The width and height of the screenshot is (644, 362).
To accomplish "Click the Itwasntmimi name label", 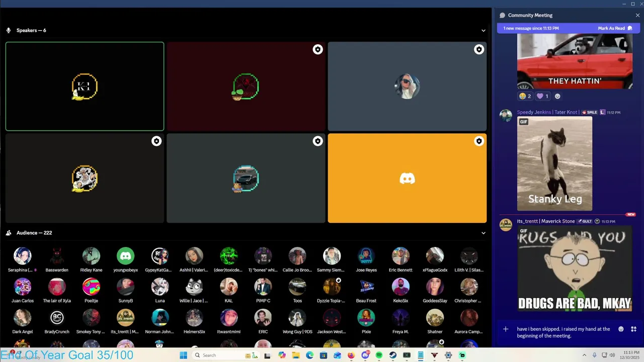I will [228, 332].
